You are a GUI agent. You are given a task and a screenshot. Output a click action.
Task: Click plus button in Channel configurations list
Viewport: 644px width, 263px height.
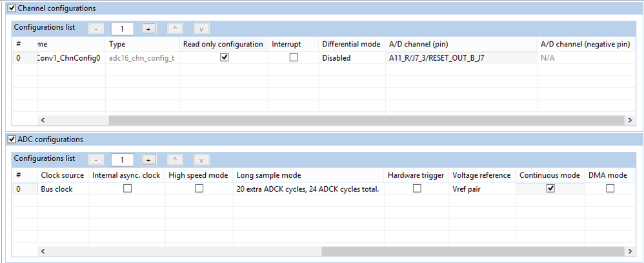coord(146,28)
